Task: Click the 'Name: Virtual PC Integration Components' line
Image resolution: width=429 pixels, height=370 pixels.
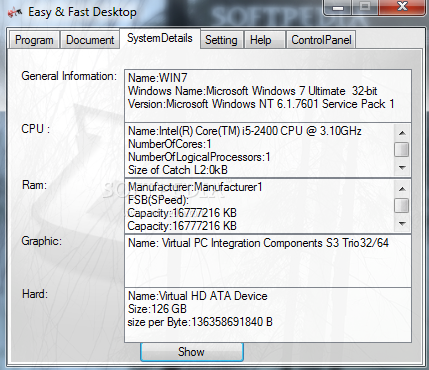Action: coord(258,243)
